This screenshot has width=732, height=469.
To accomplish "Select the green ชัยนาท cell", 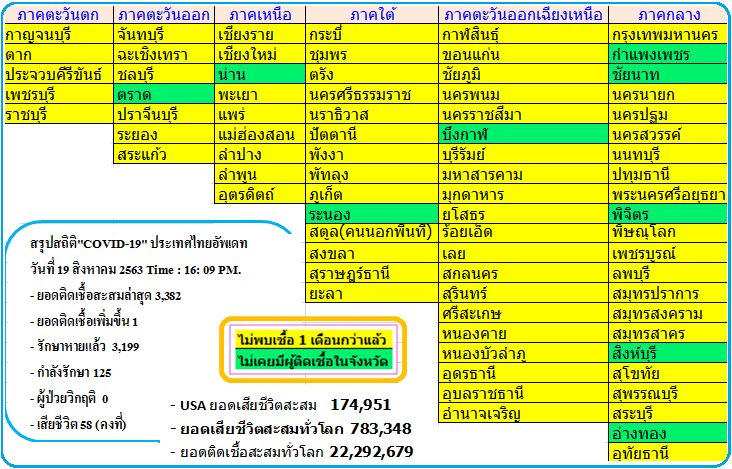I will (x=668, y=74).
